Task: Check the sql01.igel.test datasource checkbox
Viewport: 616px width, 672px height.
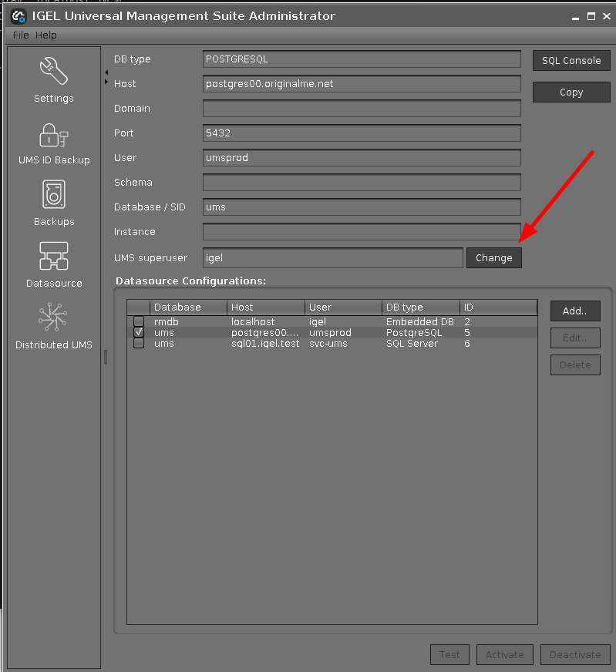Action: tap(139, 344)
